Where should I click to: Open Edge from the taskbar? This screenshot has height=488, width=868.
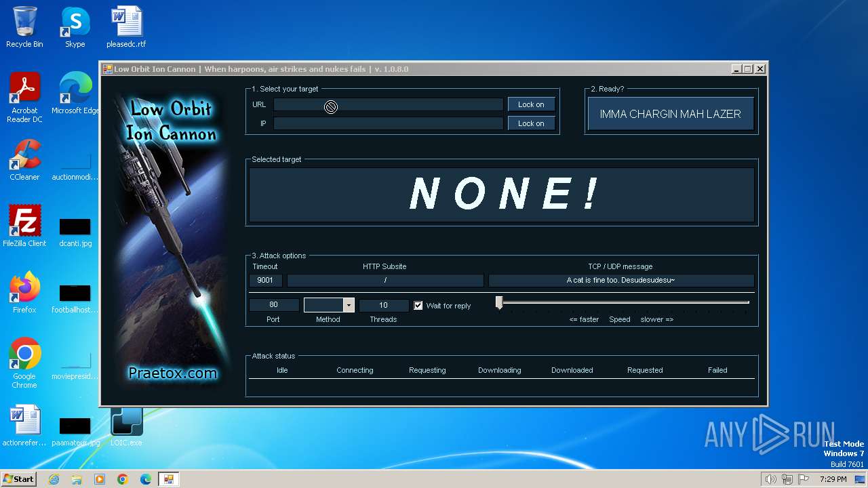pos(146,479)
